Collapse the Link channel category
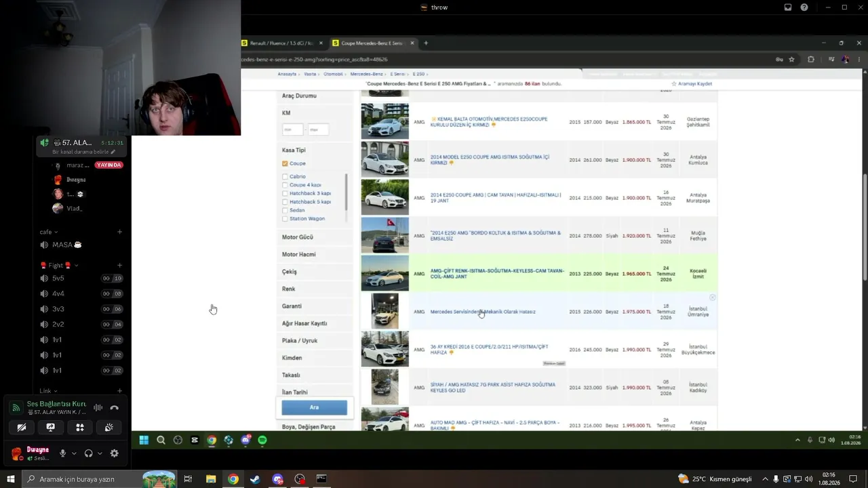The width and height of the screenshot is (868, 488). point(48,390)
